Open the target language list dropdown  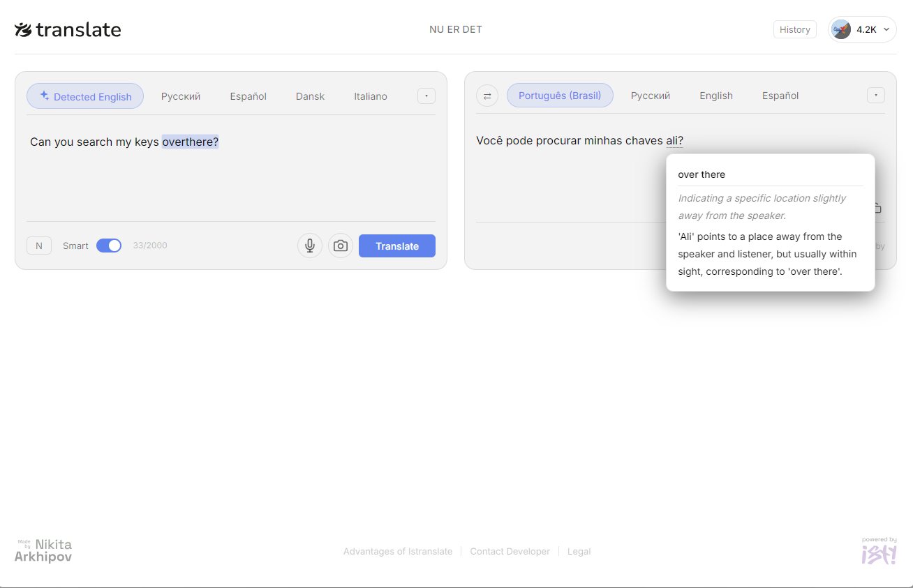(x=876, y=96)
